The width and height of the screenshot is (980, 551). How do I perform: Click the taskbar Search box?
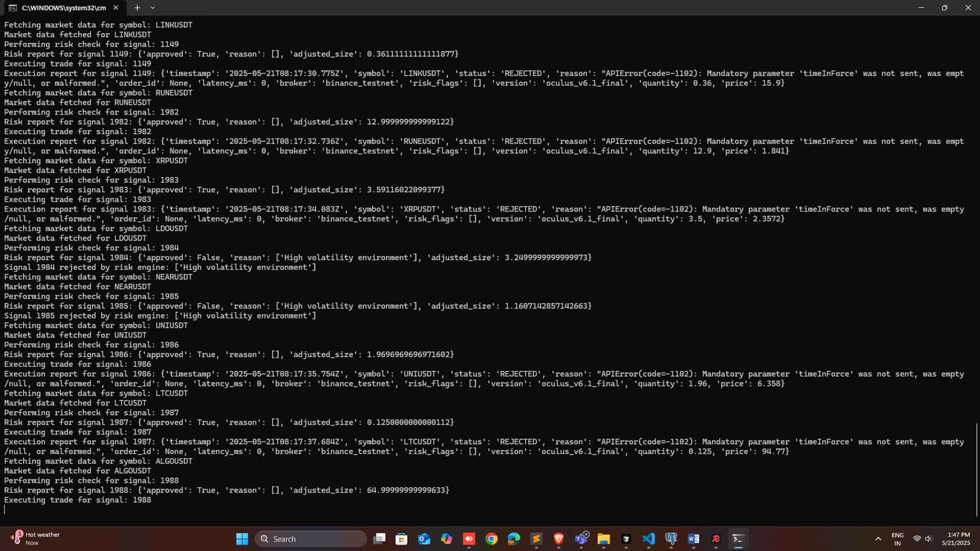(311, 539)
